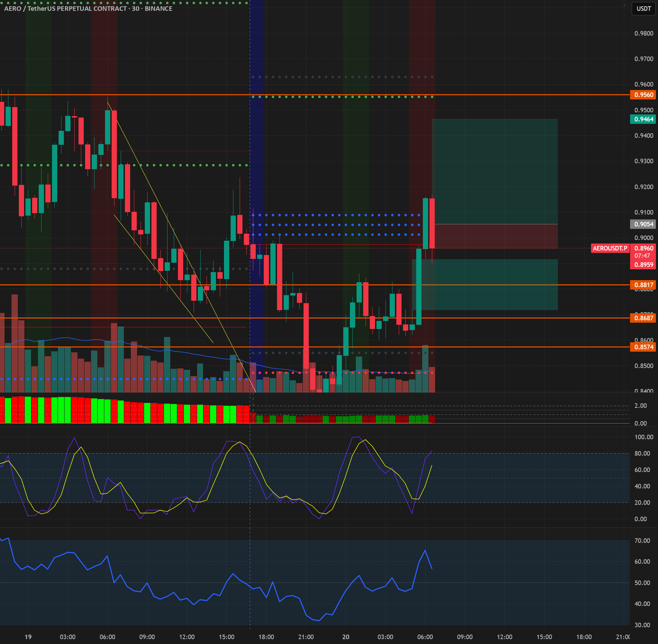Select the green long position profit zone
This screenshot has height=644, width=658.
point(495,172)
